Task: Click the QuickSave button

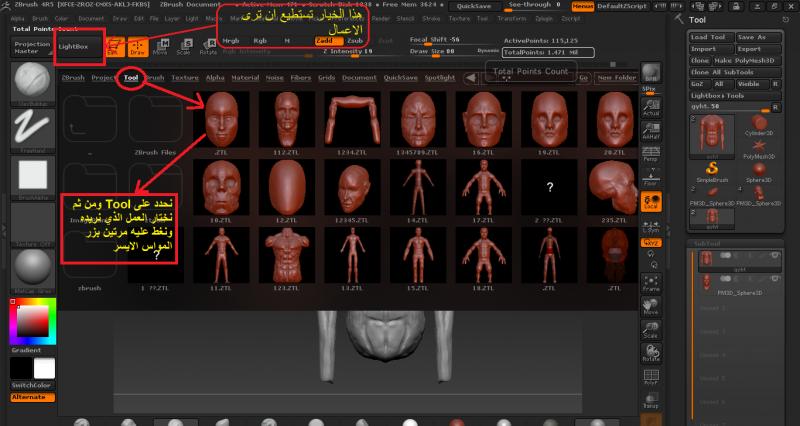Action: coord(473,5)
